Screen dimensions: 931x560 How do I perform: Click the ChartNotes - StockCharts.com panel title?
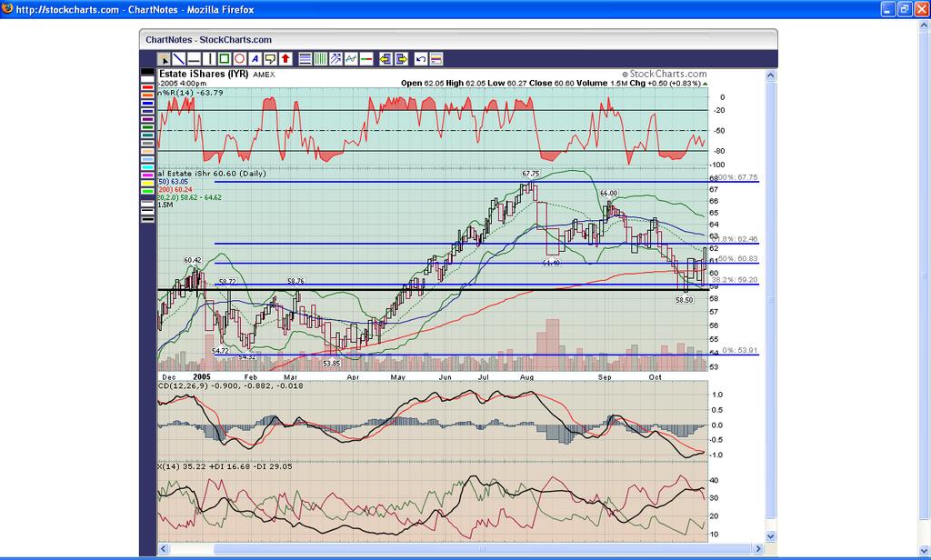[x=208, y=40]
